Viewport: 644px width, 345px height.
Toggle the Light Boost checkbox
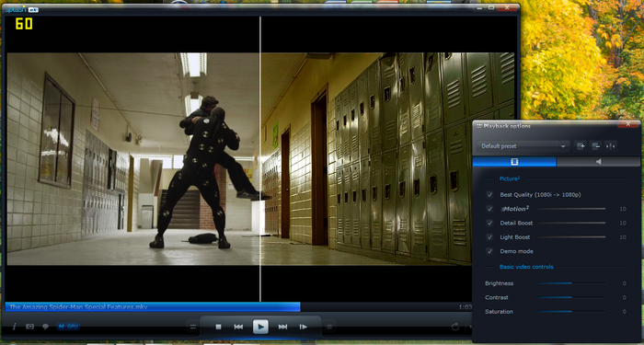489,237
